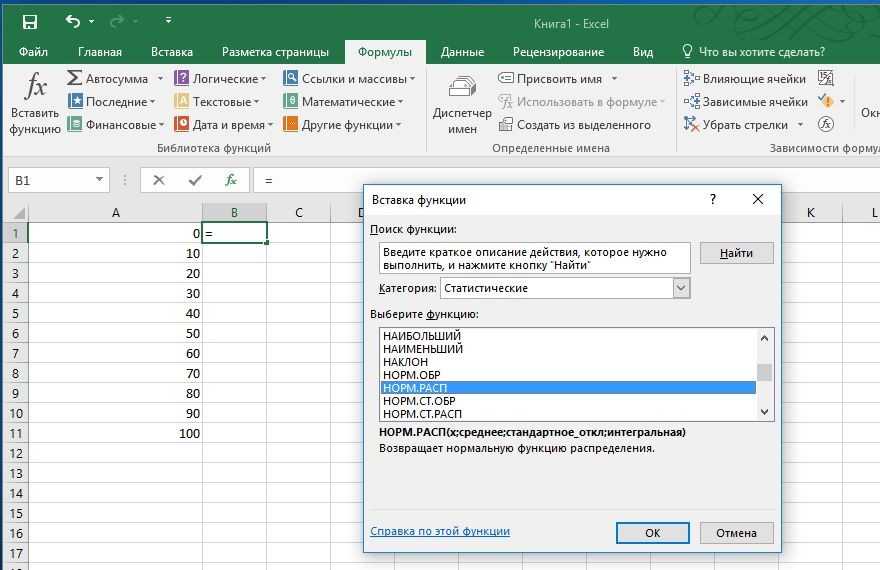Viewport: 880px width, 570px height.
Task: Open the Автосумма sigma function
Action: point(107,79)
